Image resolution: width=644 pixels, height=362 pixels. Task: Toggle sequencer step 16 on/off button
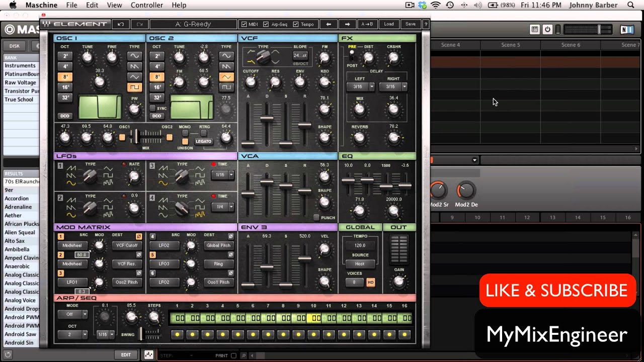click(x=404, y=334)
